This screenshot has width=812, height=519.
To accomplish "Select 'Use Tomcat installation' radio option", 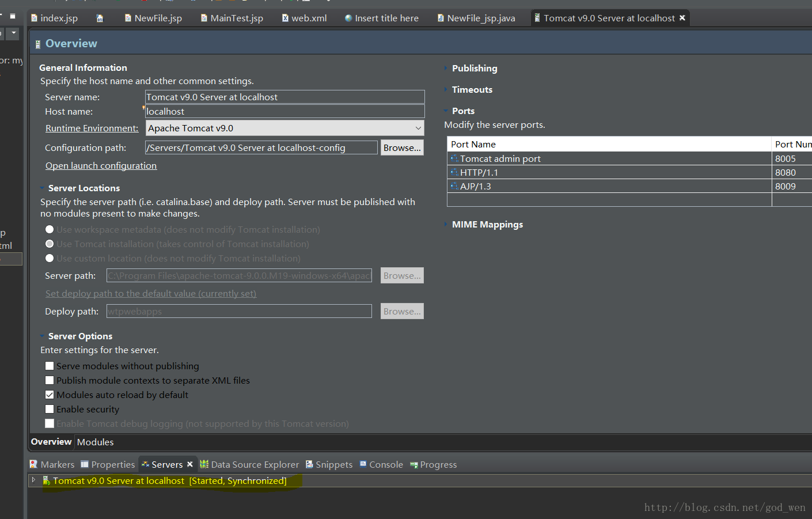I will (x=50, y=244).
